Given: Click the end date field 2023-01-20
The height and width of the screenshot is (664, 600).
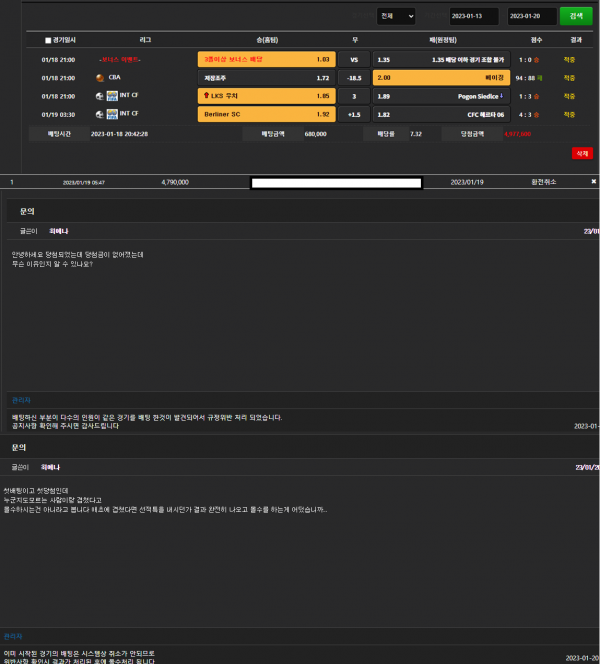Looking at the screenshot, I should click(x=532, y=16).
